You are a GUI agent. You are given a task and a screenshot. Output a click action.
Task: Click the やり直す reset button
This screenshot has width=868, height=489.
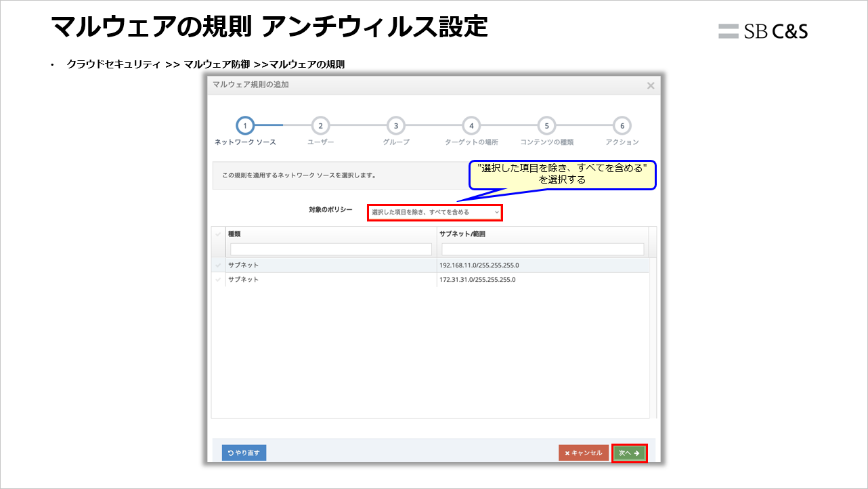coord(244,453)
